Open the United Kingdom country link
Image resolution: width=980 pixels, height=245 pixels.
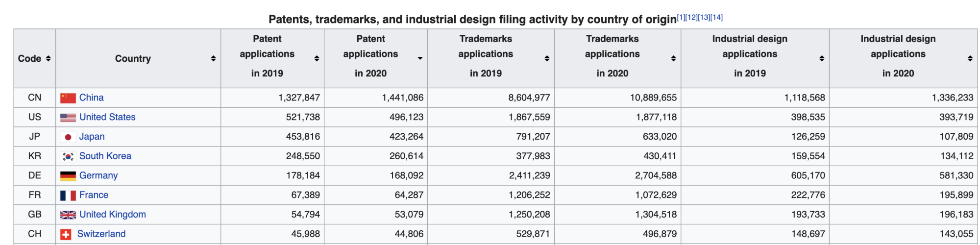pos(112,214)
